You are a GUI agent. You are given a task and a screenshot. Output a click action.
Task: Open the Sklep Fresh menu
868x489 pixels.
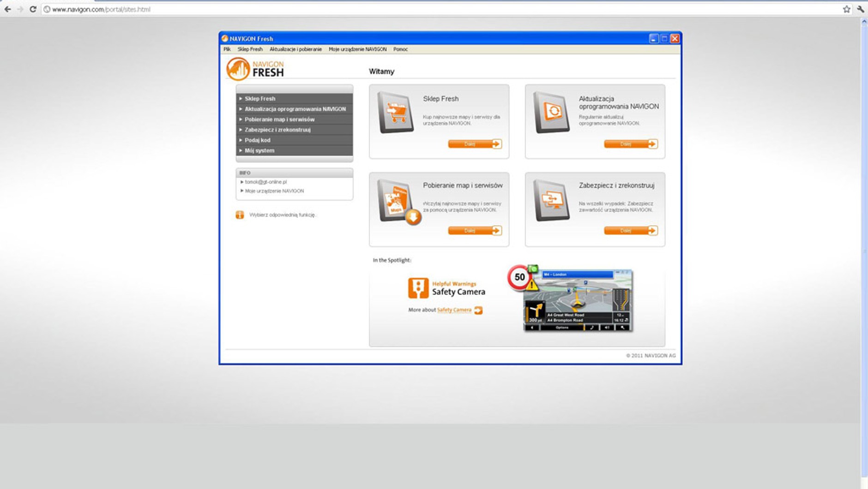coord(250,49)
